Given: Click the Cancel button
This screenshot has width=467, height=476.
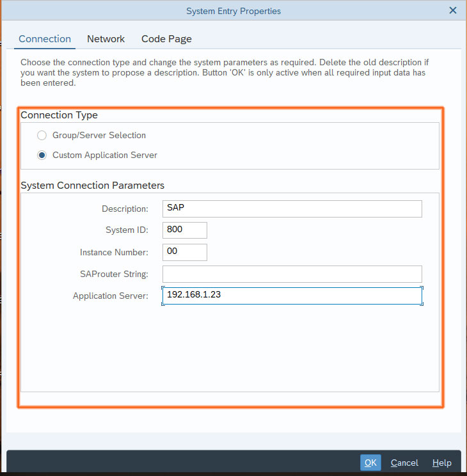Looking at the screenshot, I should [x=404, y=463].
